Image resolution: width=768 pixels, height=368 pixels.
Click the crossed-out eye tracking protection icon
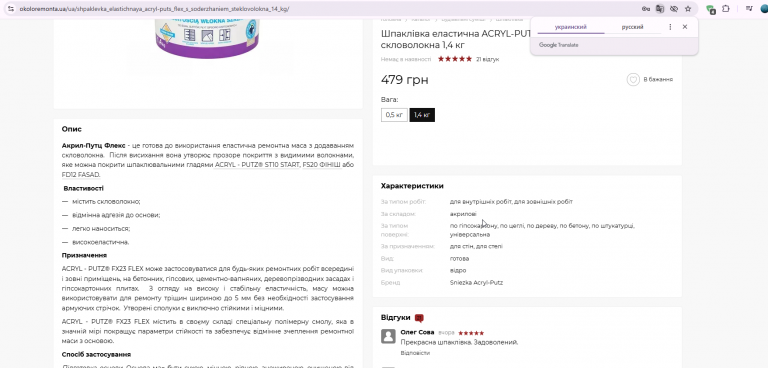click(674, 9)
